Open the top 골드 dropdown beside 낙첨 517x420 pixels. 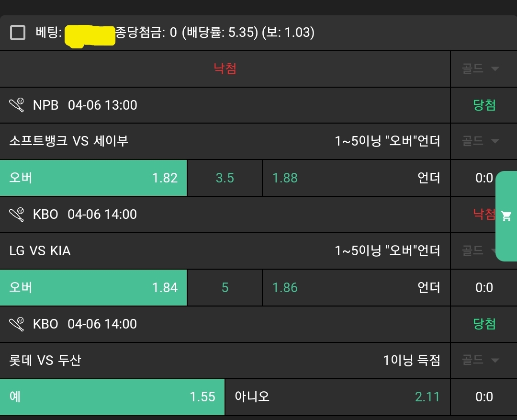tap(480, 68)
